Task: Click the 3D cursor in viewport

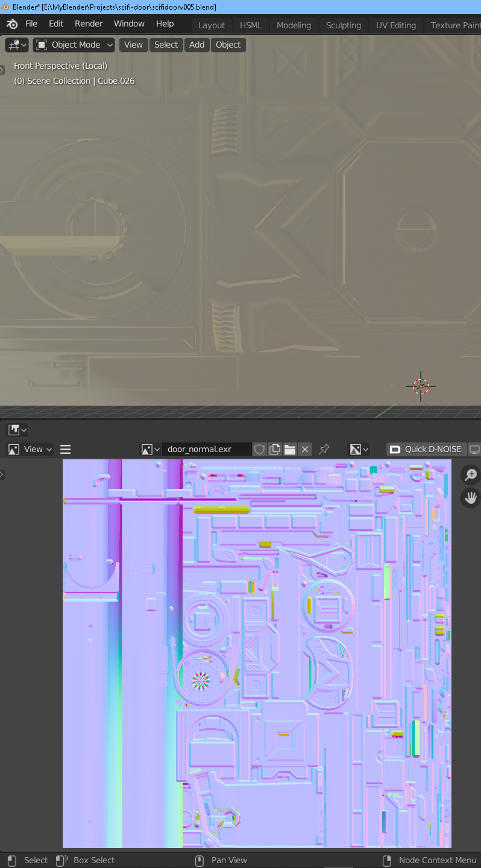Action: click(x=421, y=386)
